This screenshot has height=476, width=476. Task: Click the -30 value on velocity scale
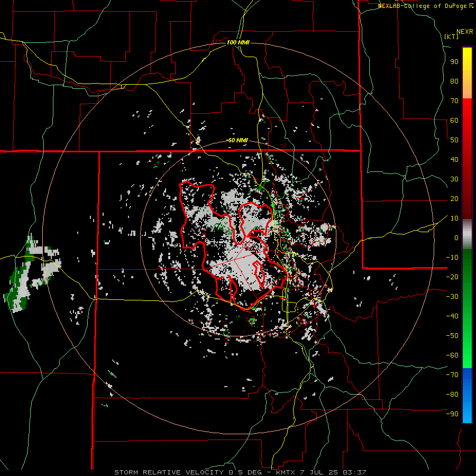[x=452, y=297]
